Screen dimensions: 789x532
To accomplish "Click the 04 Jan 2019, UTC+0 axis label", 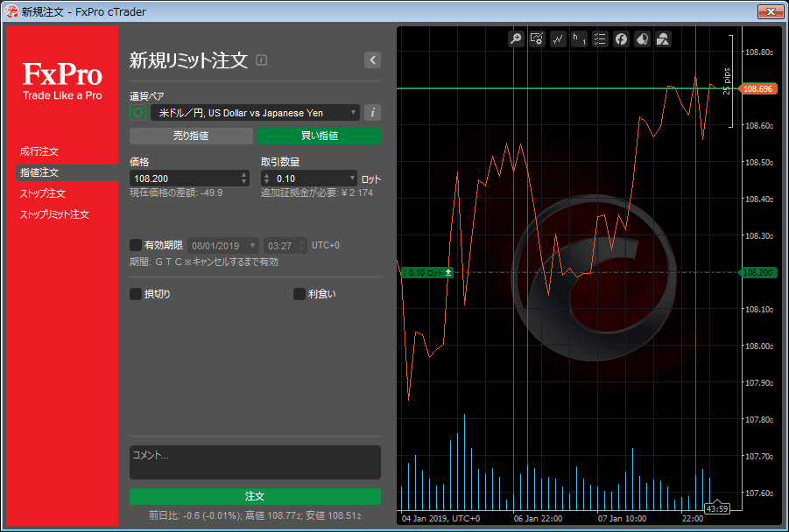I will tap(440, 518).
